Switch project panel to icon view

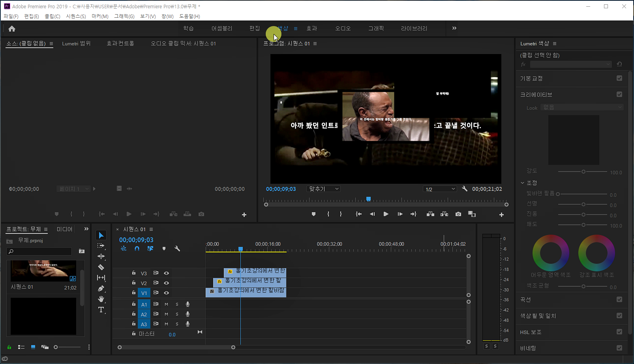[33, 347]
